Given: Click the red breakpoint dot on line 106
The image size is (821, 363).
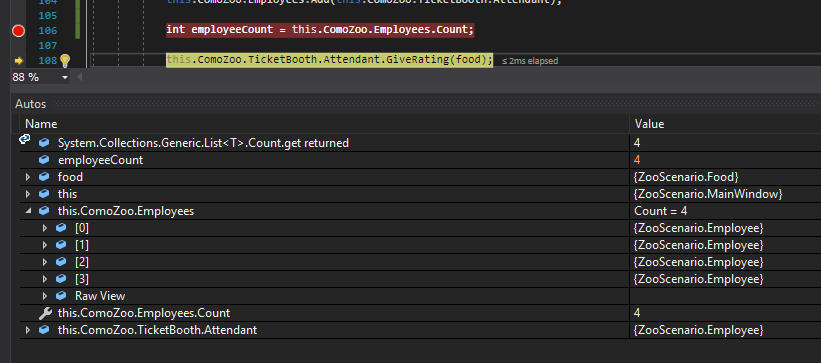Looking at the screenshot, I should click(x=18, y=31).
